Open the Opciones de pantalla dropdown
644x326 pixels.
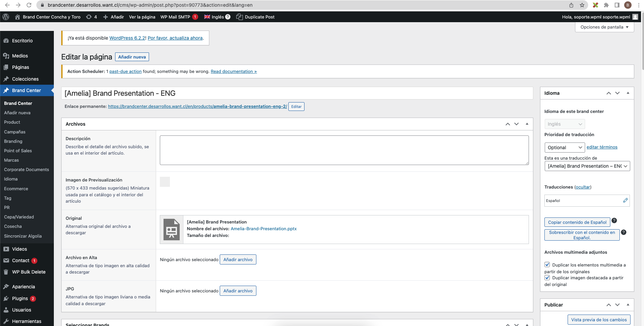pyautogui.click(x=605, y=27)
